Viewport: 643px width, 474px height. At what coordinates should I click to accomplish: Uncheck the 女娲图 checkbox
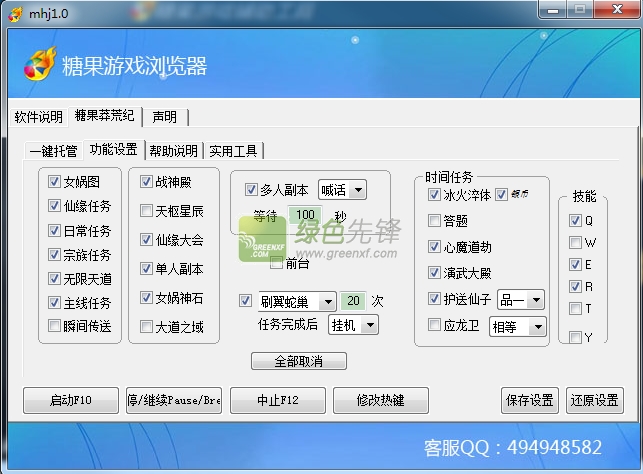click(x=54, y=181)
